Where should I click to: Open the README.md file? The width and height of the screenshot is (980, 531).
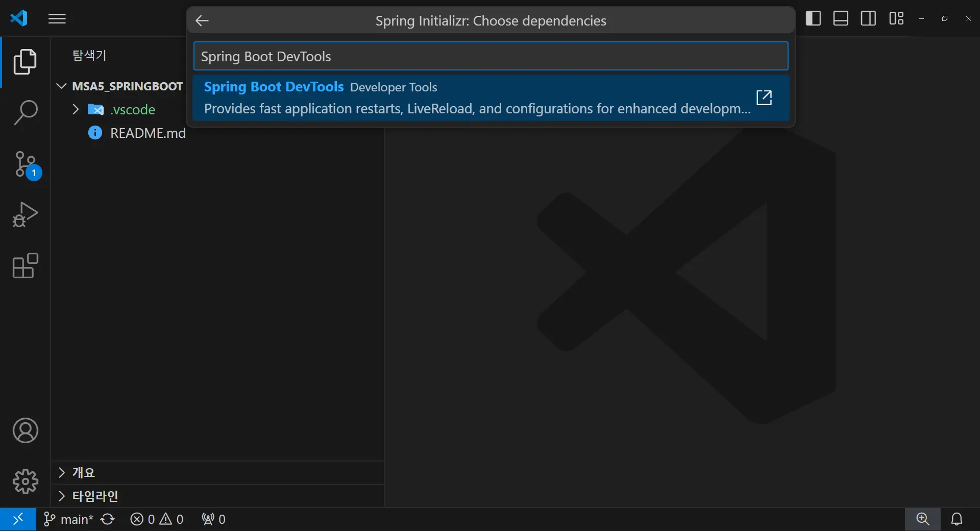coord(148,133)
